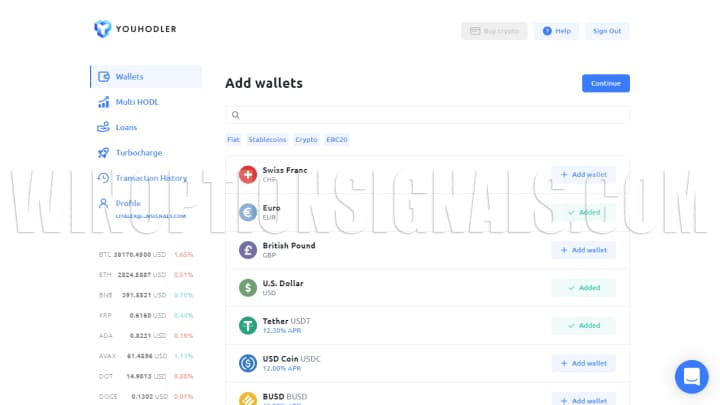Open the live chat bubble icon
Image resolution: width=720 pixels, height=405 pixels.
pyautogui.click(x=691, y=377)
